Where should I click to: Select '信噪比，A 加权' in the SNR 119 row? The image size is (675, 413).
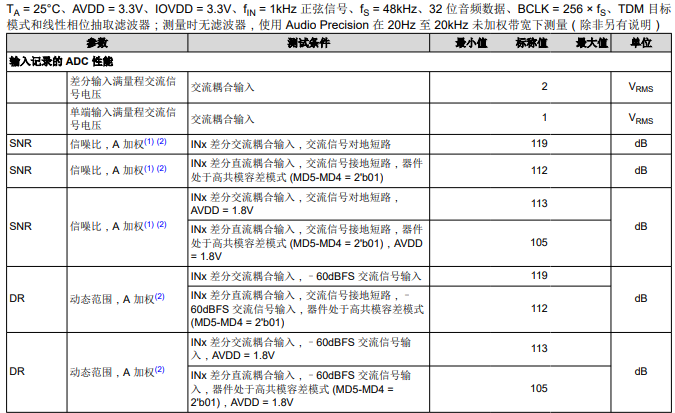pyautogui.click(x=107, y=144)
